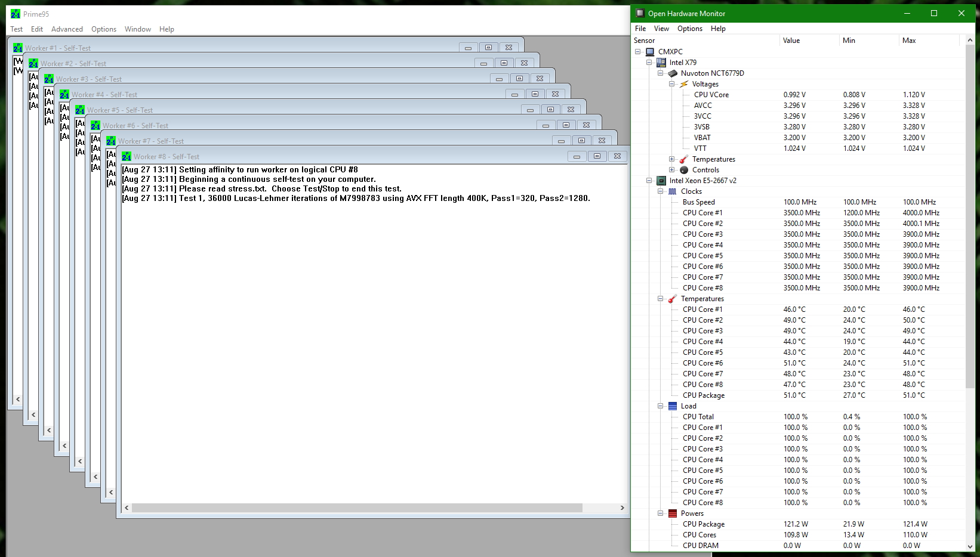Collapse the Nuvoton NCT6779D node

point(661,73)
